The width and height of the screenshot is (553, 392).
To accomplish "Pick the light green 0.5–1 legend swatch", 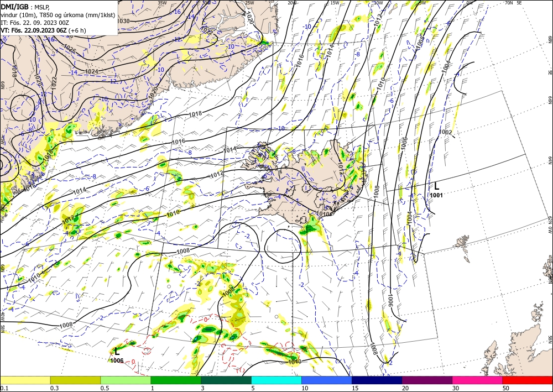I will point(126,380).
